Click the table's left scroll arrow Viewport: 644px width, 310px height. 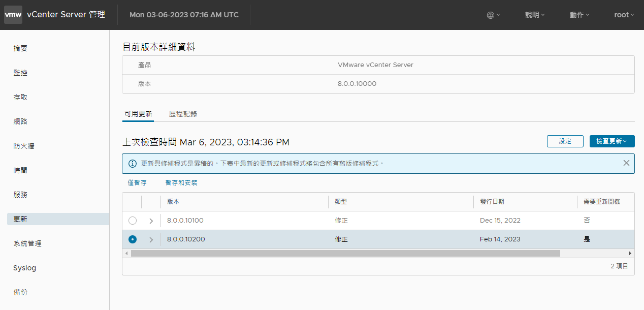point(126,253)
